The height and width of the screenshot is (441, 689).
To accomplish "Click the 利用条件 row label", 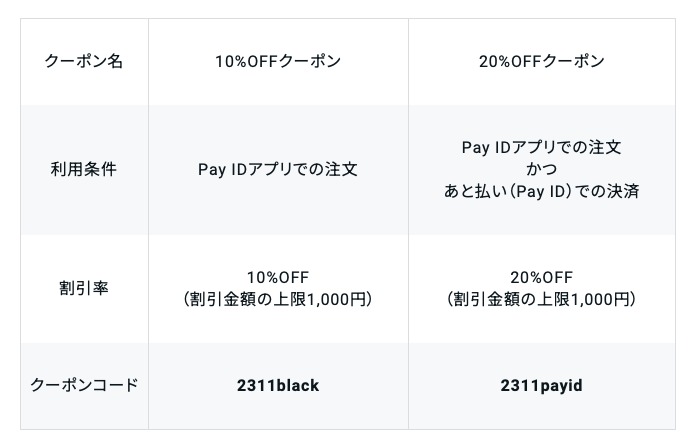I will [83, 169].
